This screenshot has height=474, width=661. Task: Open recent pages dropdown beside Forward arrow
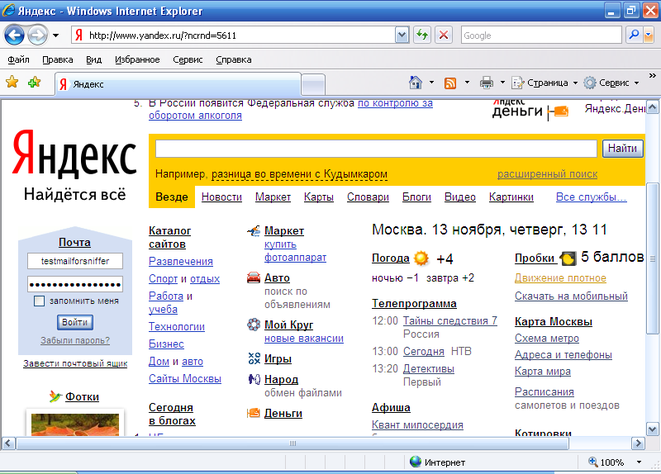(56, 36)
